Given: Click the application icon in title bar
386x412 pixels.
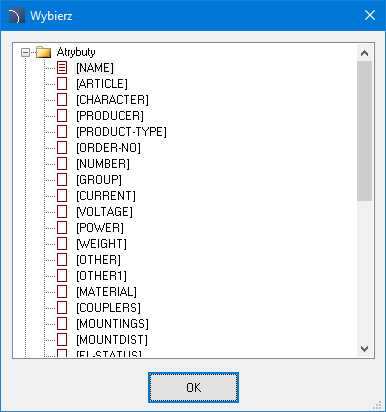Looking at the screenshot, I should coord(17,15).
